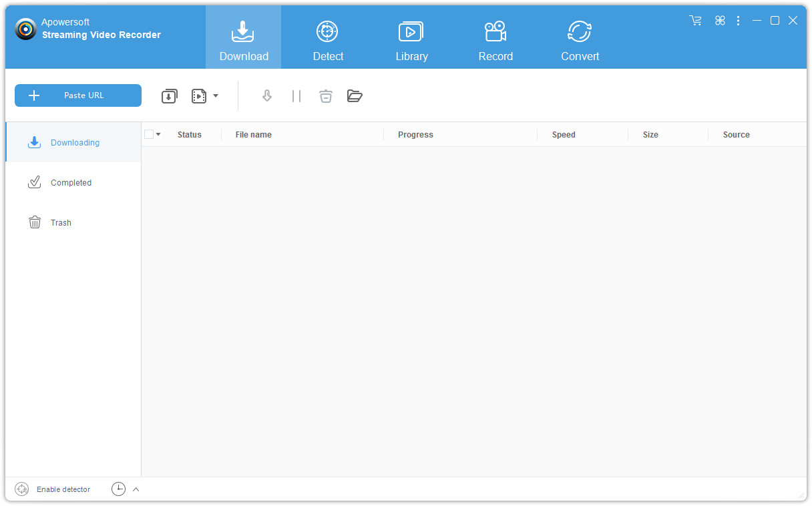
Task: Open the shopping cart purchase icon
Action: click(x=696, y=21)
